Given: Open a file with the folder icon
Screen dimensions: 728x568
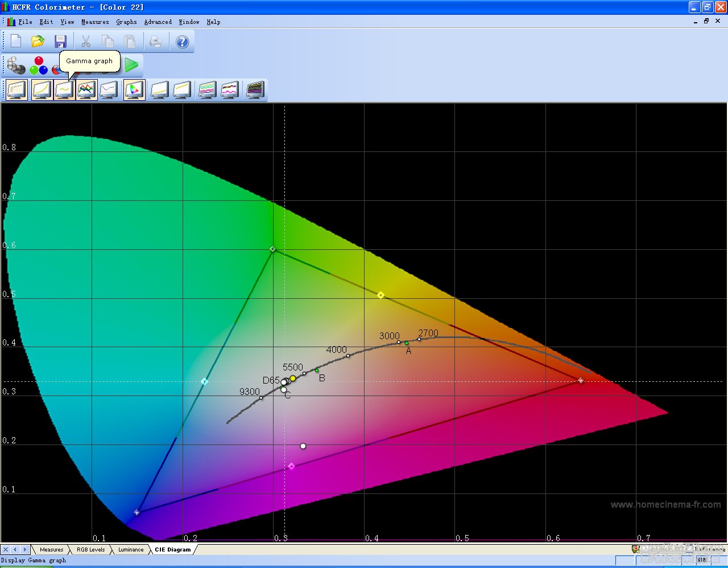Looking at the screenshot, I should pos(38,42).
